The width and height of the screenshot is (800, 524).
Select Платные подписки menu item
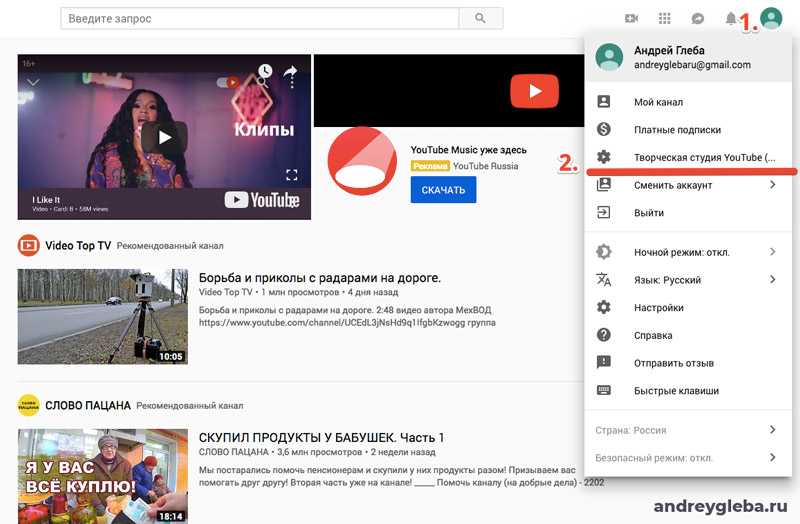click(x=688, y=129)
